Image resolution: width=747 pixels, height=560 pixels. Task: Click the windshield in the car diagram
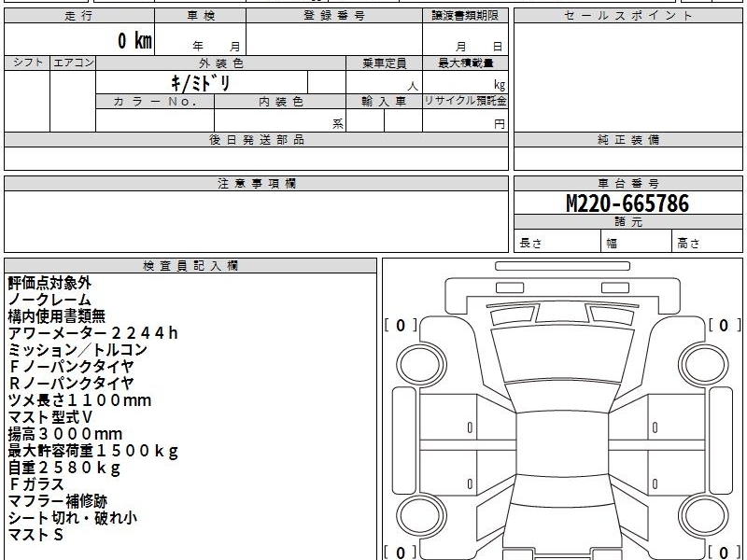pyautogui.click(x=562, y=355)
